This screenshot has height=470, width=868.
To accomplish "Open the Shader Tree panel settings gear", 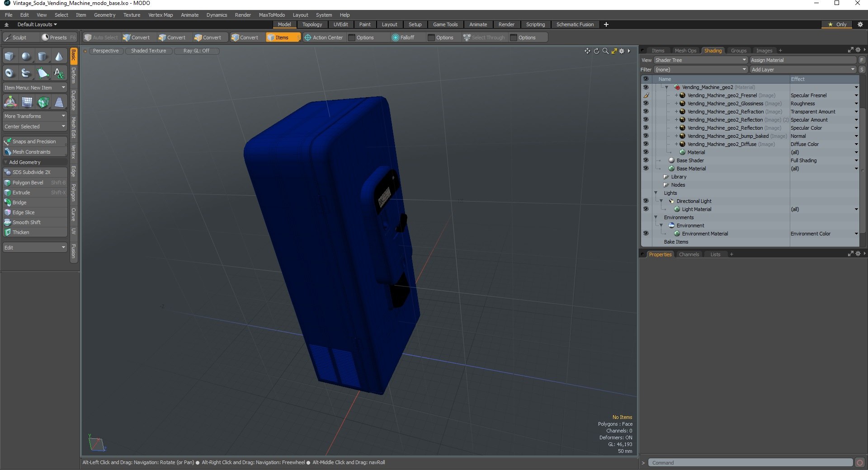I will tap(858, 50).
